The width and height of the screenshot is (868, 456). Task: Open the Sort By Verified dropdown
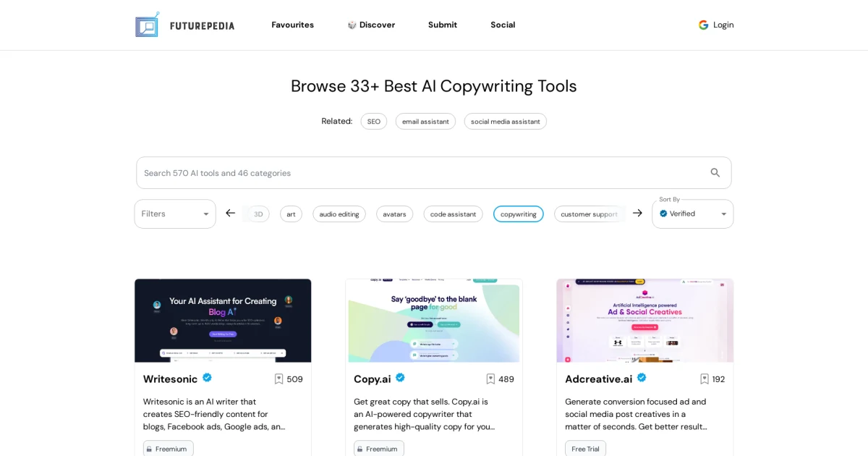(x=692, y=214)
